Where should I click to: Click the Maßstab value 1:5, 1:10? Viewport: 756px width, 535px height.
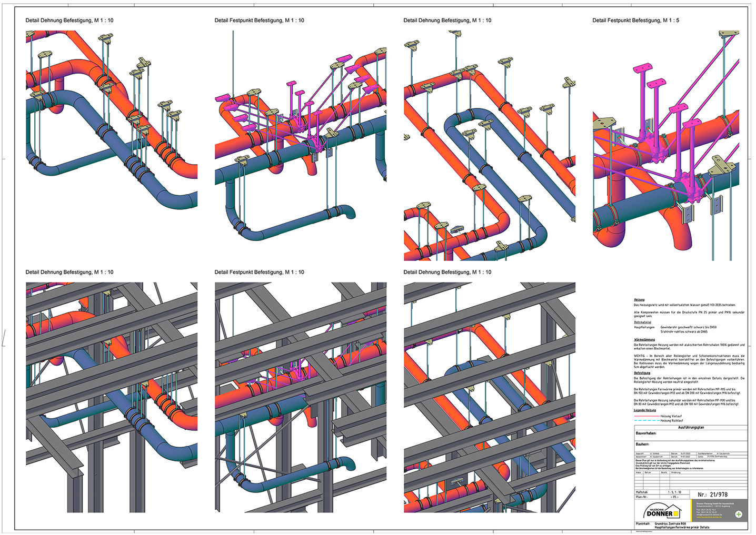[674, 492]
